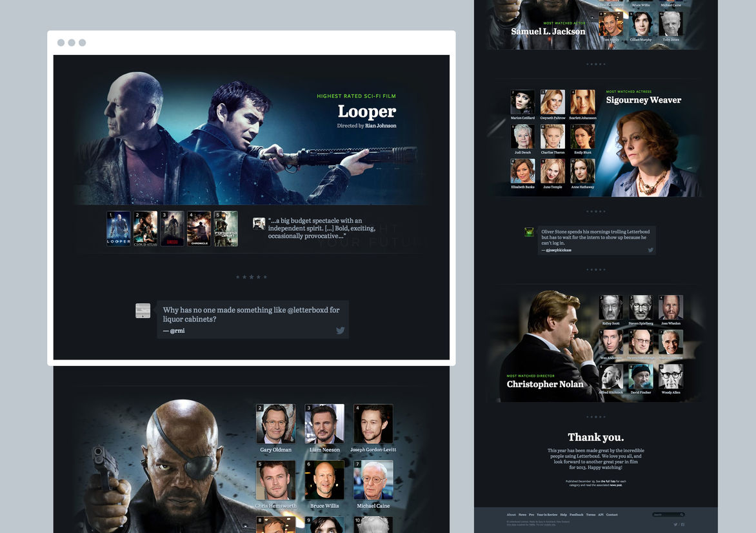
Task: Open Scarlett Johansson's portrait
Action: pyautogui.click(x=582, y=102)
